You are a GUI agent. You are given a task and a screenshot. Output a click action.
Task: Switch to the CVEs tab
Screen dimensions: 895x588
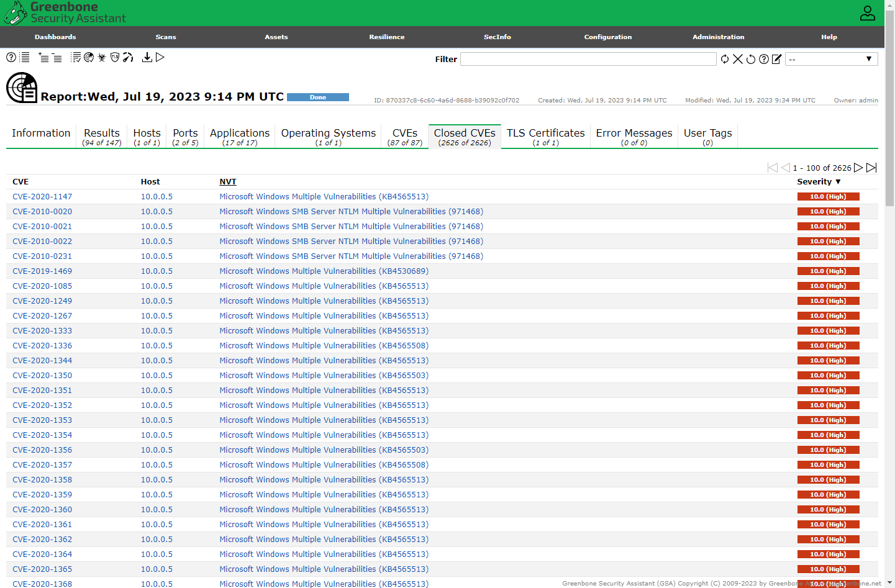[405, 137]
